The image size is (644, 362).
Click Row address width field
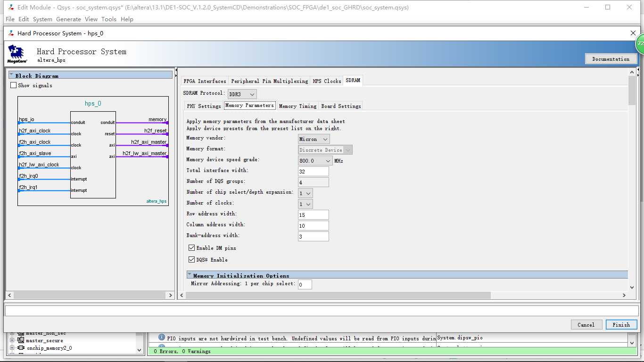click(x=314, y=215)
